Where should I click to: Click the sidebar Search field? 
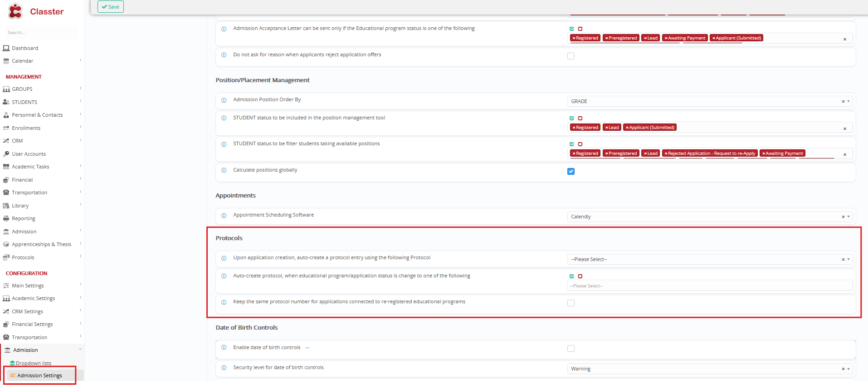(41, 33)
